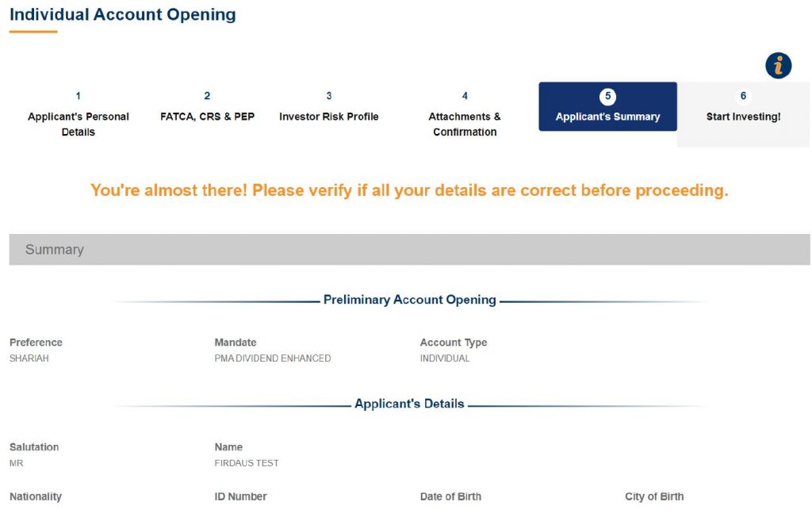Click the Applicant's Details section heading
Screen dimensions: 812x517
tap(409, 404)
